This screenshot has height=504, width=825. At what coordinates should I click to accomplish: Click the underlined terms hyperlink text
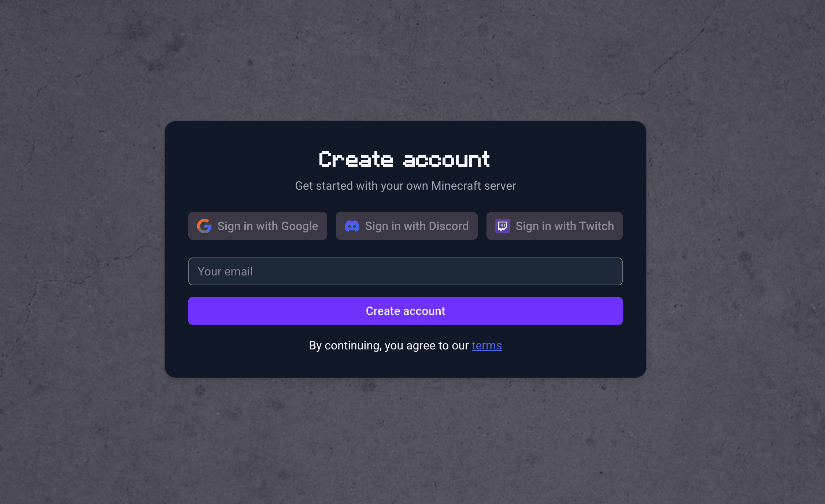[x=487, y=345]
